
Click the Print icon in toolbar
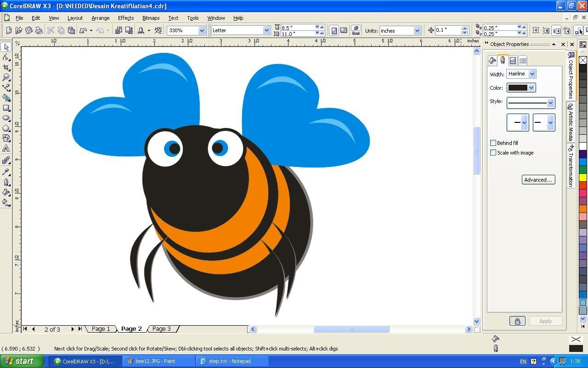pos(39,30)
